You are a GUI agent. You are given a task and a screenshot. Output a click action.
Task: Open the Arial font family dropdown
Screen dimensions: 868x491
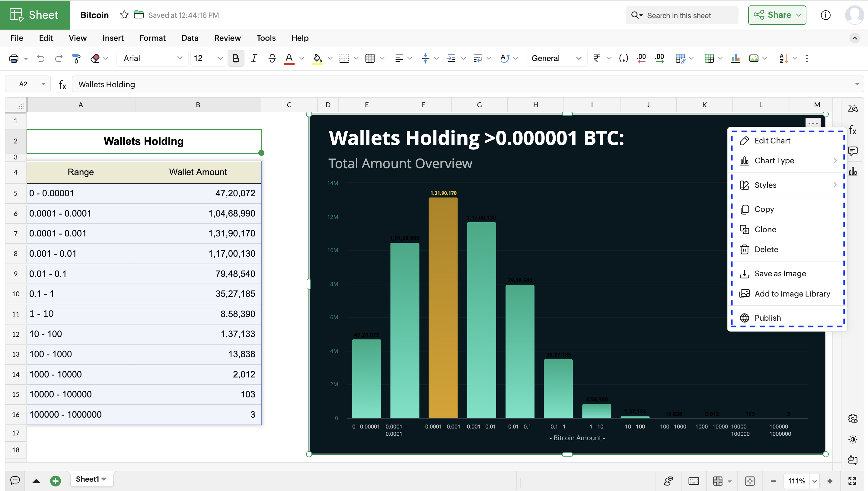[153, 58]
